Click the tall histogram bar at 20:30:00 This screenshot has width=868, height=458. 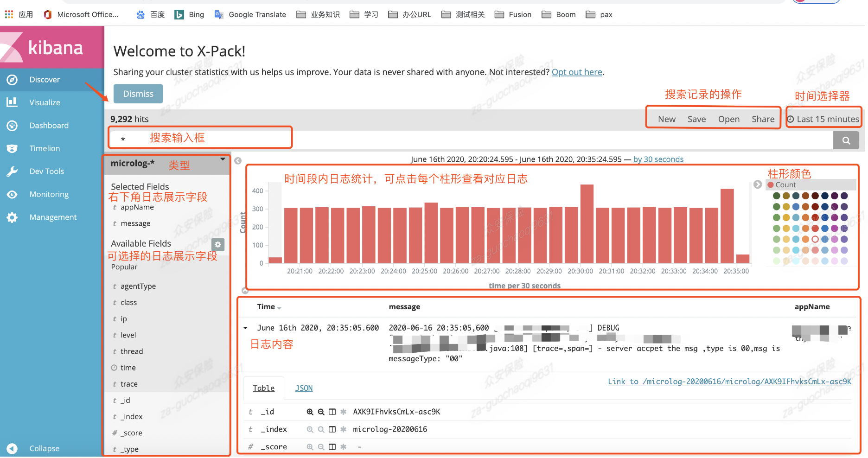tap(587, 224)
